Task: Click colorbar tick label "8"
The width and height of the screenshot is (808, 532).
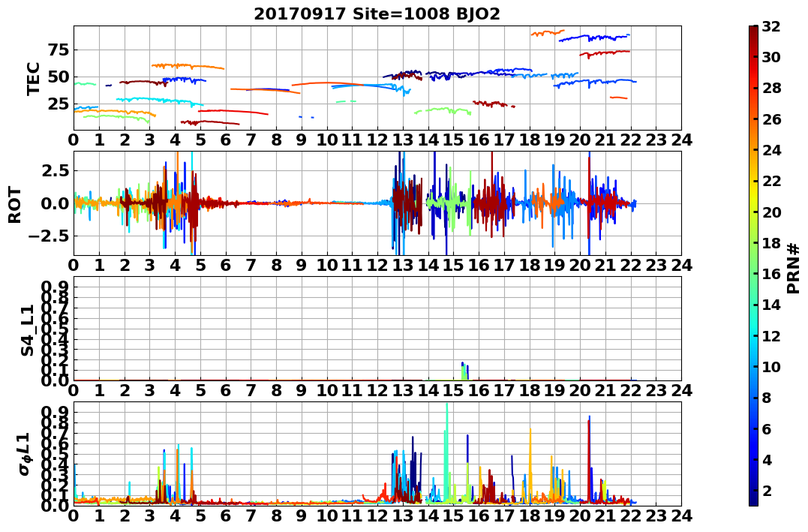Action: [x=767, y=398]
